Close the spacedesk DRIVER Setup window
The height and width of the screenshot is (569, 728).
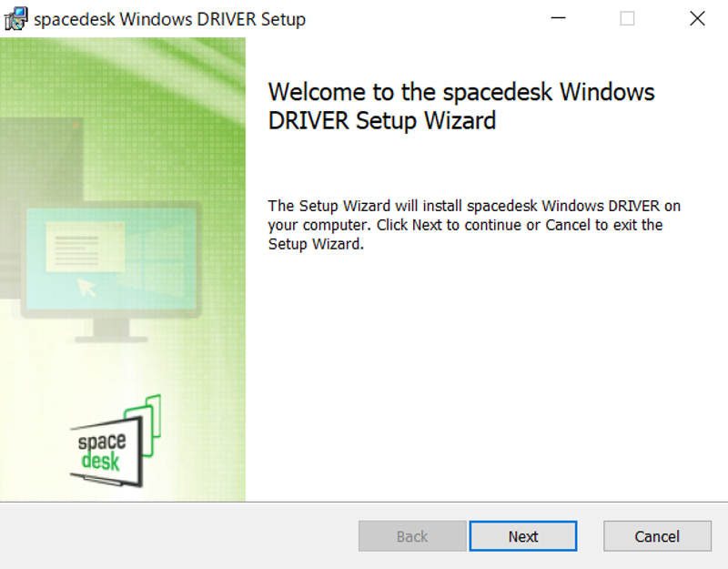point(697,18)
